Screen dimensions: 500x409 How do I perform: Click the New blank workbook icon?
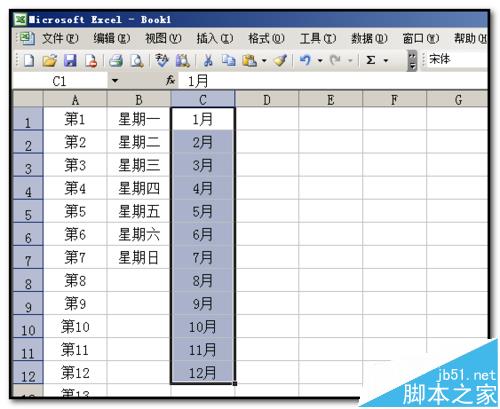click(29, 60)
